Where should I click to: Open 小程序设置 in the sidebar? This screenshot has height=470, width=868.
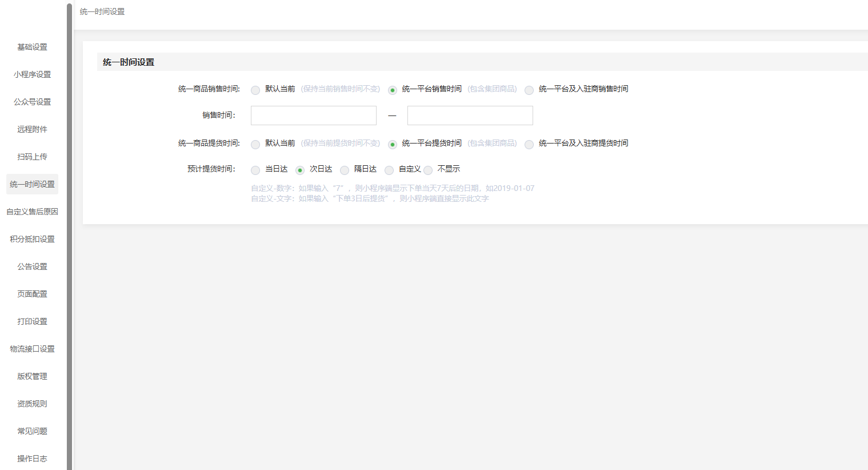32,74
